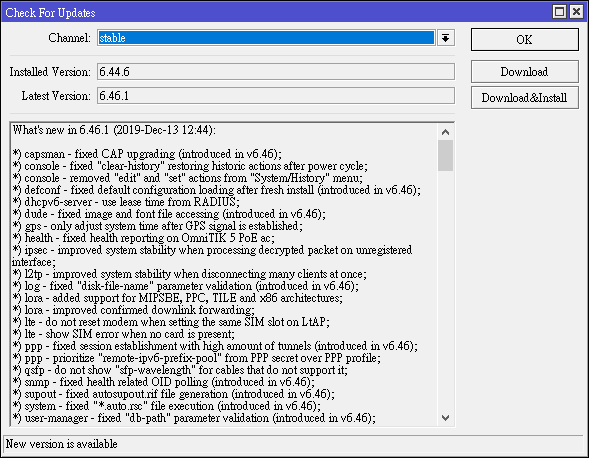The width and height of the screenshot is (589, 458).
Task: Click the lora MIPSBE, PPC, TILE support line
Action: click(178, 298)
